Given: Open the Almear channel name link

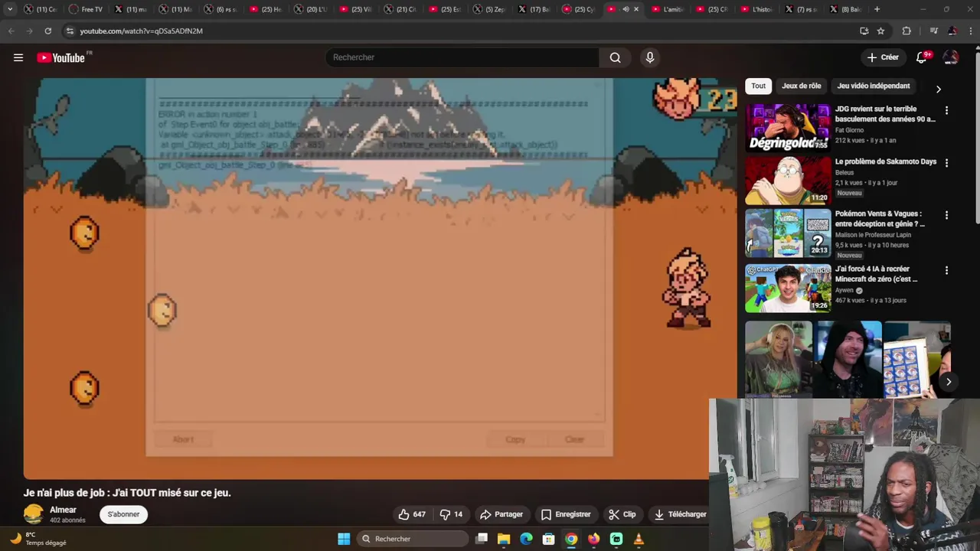Looking at the screenshot, I should pyautogui.click(x=63, y=510).
